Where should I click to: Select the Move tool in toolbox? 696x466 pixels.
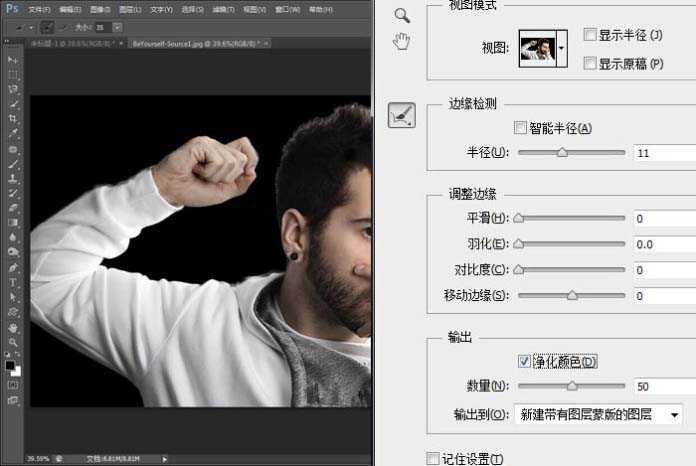(13, 61)
